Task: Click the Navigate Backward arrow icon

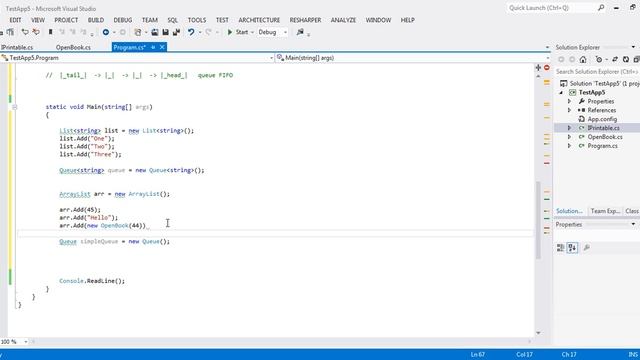Action: 106,32
